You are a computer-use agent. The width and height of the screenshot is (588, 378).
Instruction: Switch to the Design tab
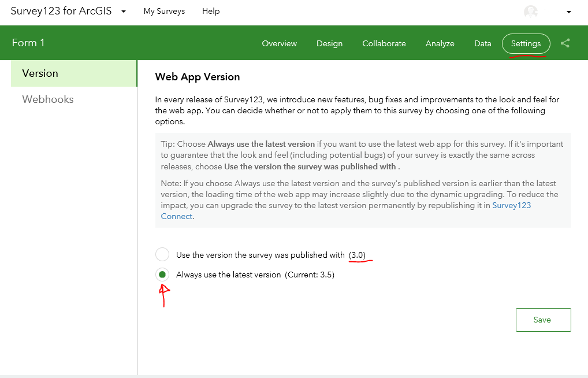(x=330, y=43)
